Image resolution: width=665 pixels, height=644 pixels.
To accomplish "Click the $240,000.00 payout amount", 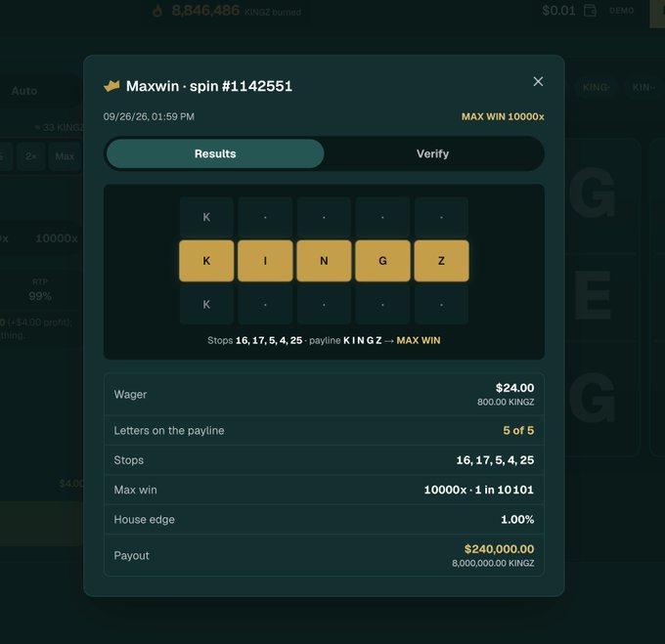I will [x=499, y=549].
